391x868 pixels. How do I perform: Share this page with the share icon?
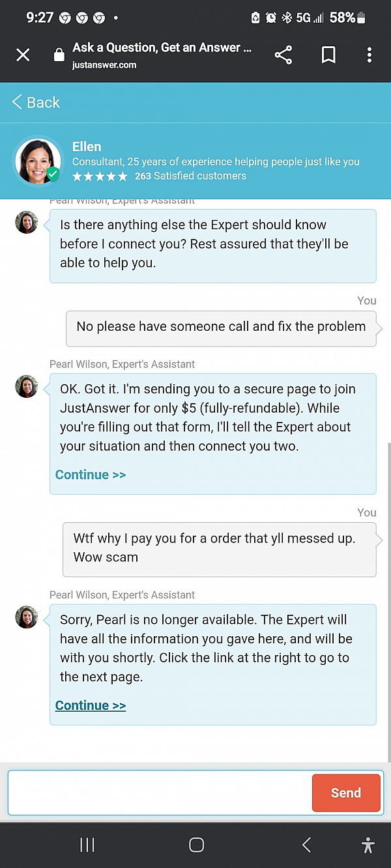point(283,55)
